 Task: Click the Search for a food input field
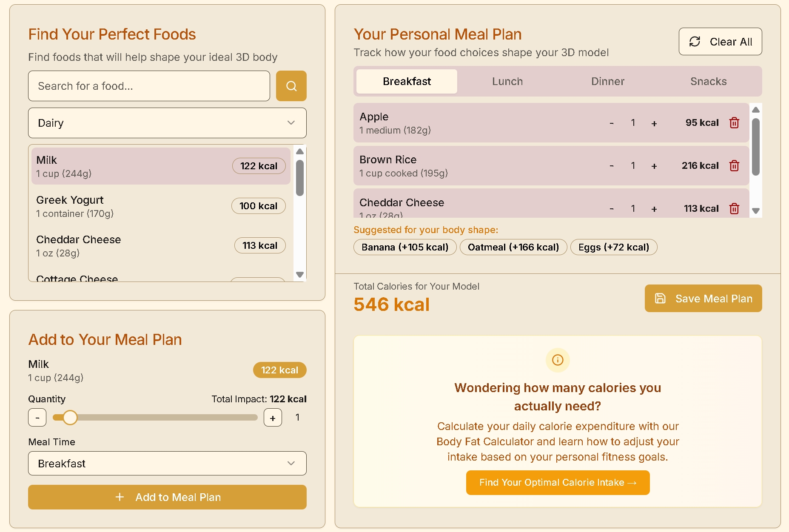[149, 86]
